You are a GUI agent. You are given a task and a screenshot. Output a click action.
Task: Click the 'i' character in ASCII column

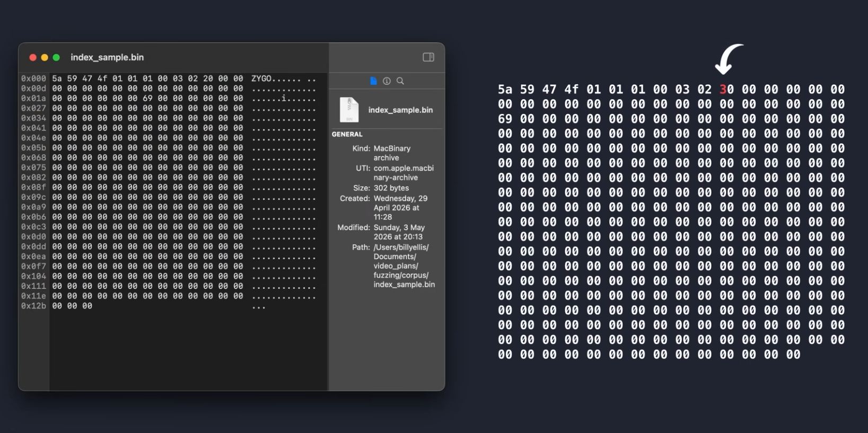pyautogui.click(x=284, y=98)
